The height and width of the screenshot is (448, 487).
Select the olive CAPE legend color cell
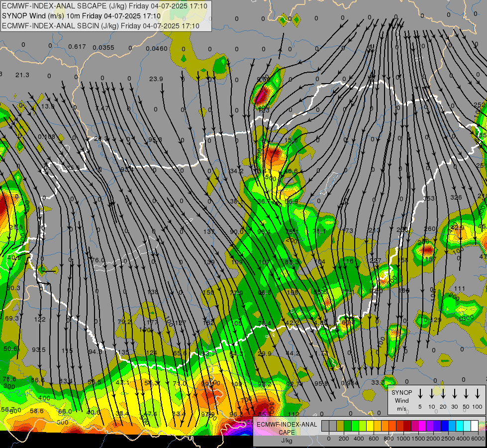coord(340,426)
